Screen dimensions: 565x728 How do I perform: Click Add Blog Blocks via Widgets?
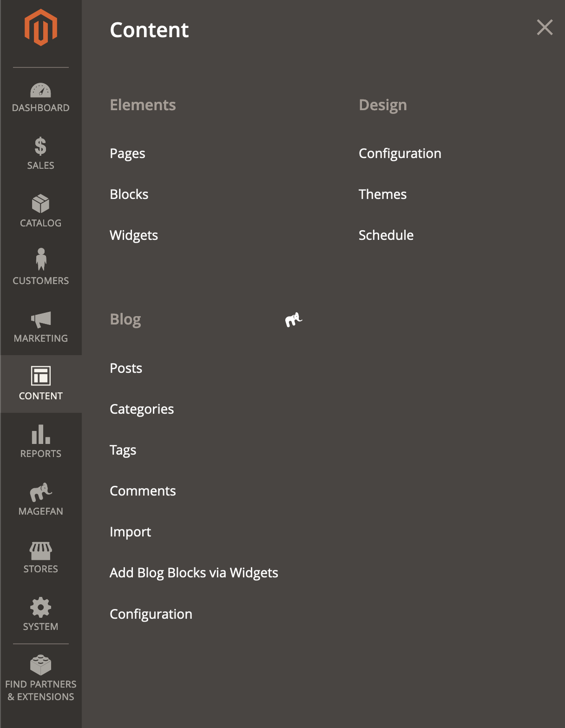194,573
